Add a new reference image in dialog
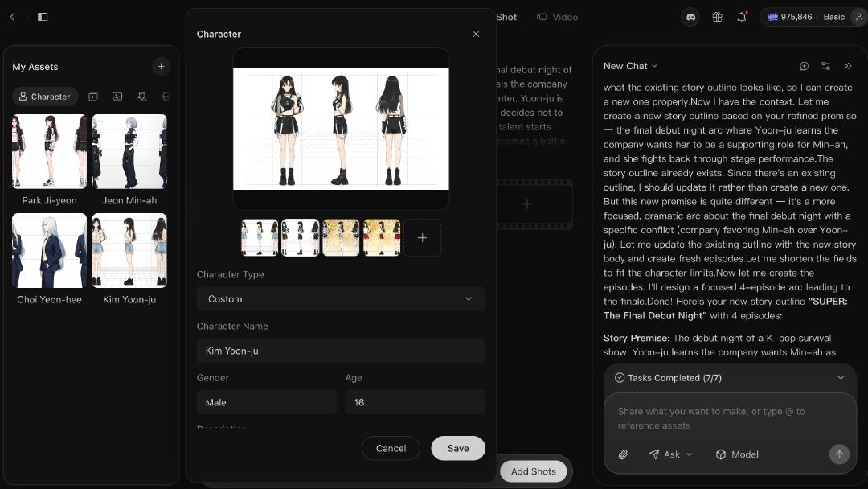Viewport: 868px width, 489px height. (423, 237)
